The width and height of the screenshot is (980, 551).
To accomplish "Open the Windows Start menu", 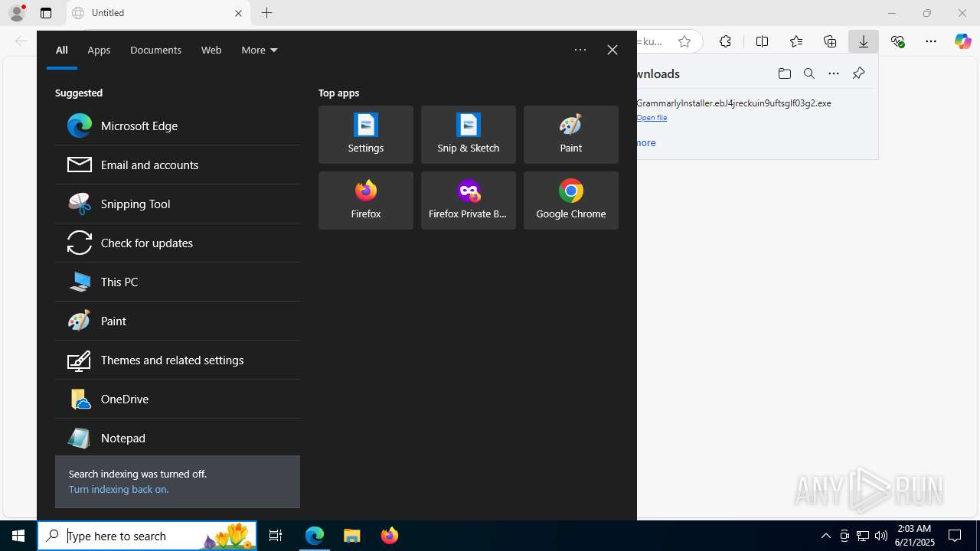I will [x=18, y=536].
